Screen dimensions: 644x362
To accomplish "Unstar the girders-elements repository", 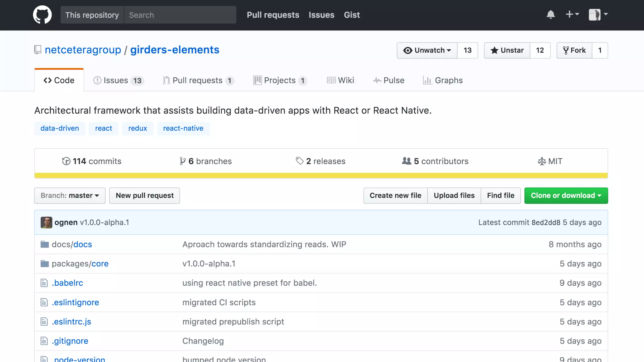I will pos(507,50).
